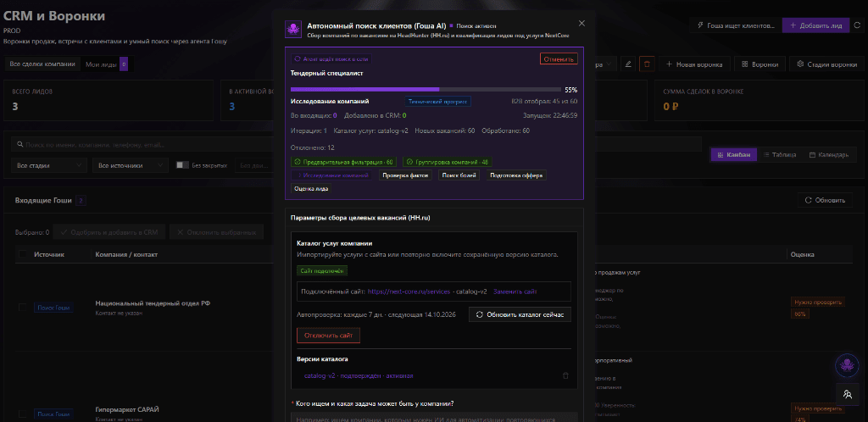Open the funnel selector dropdown arrow

coord(609,64)
